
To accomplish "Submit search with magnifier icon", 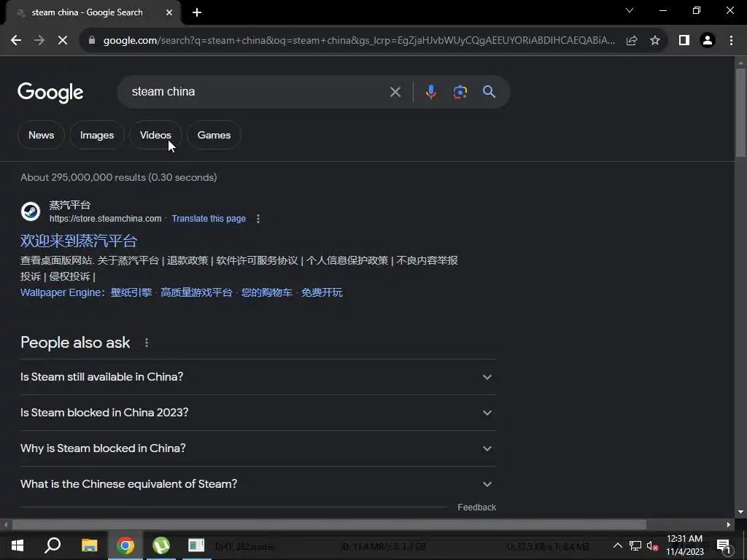I will 489,92.
